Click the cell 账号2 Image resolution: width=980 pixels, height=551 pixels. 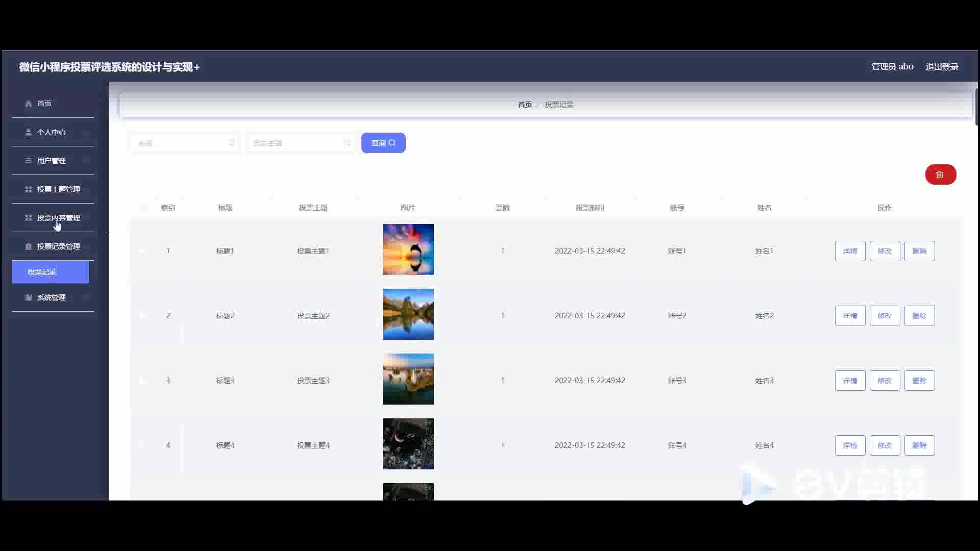(x=677, y=316)
